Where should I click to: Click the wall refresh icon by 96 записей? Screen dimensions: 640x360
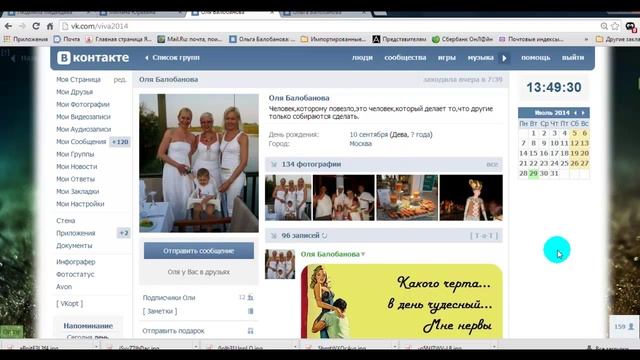[324, 236]
